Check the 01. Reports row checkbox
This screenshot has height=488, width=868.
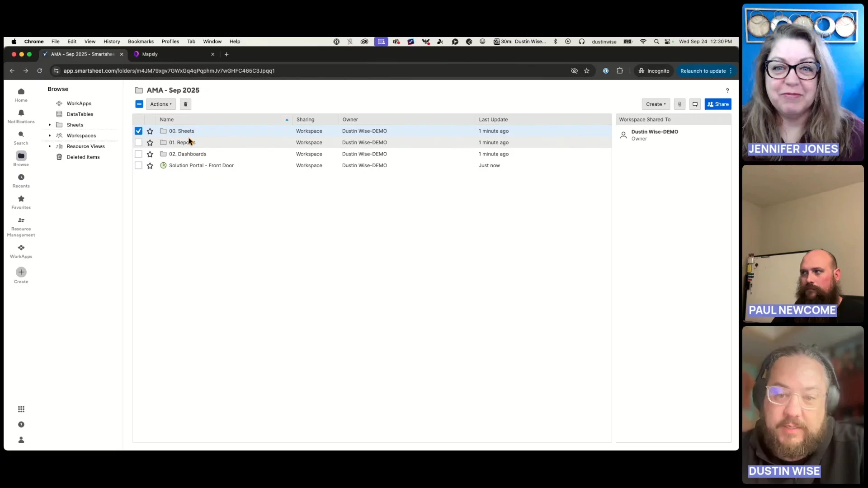pos(138,143)
